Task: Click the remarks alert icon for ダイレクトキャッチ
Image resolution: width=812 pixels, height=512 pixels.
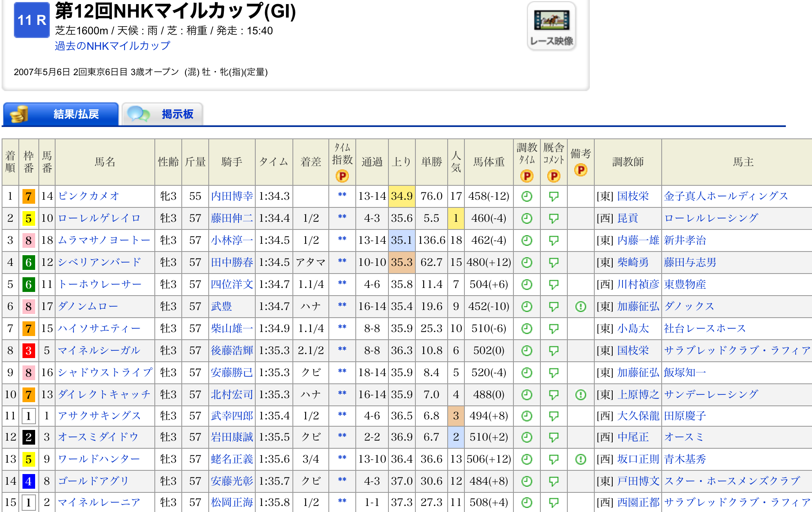Action: 580,395
